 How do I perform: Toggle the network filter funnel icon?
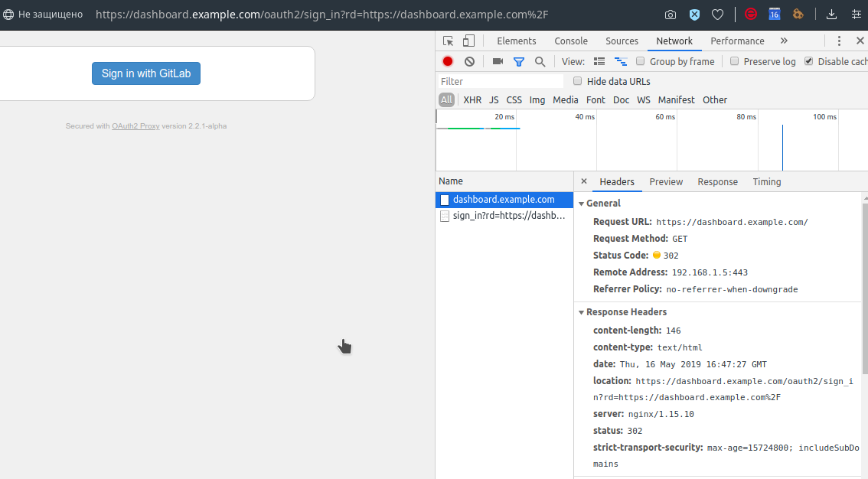(x=519, y=62)
